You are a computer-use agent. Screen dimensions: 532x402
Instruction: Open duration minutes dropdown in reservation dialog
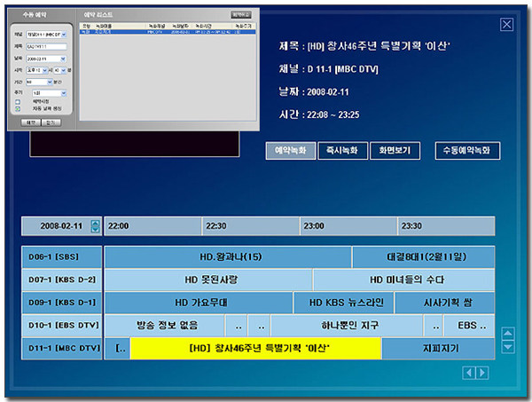50,82
